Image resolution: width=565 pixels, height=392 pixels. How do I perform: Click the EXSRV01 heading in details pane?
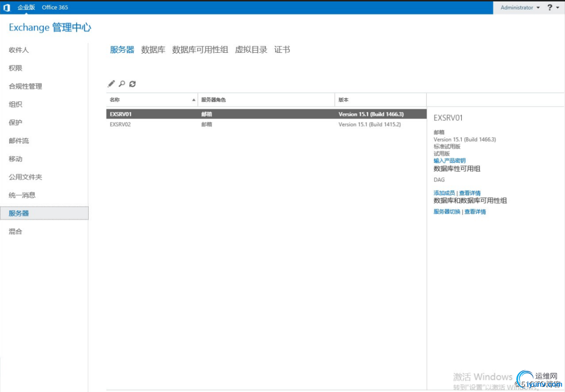(448, 118)
